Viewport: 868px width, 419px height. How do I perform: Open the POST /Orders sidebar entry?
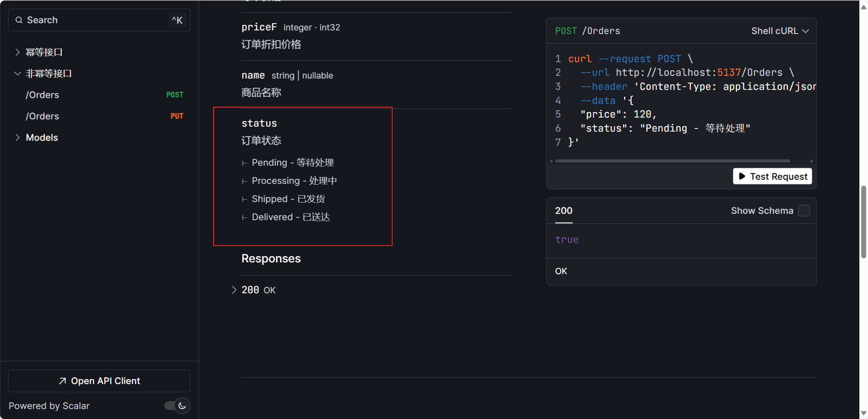click(x=104, y=95)
